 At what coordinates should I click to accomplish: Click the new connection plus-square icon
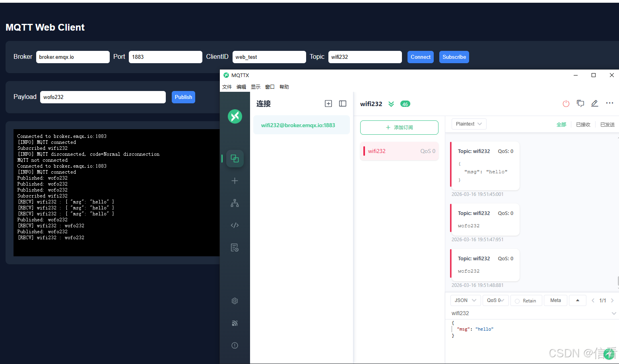point(328,104)
